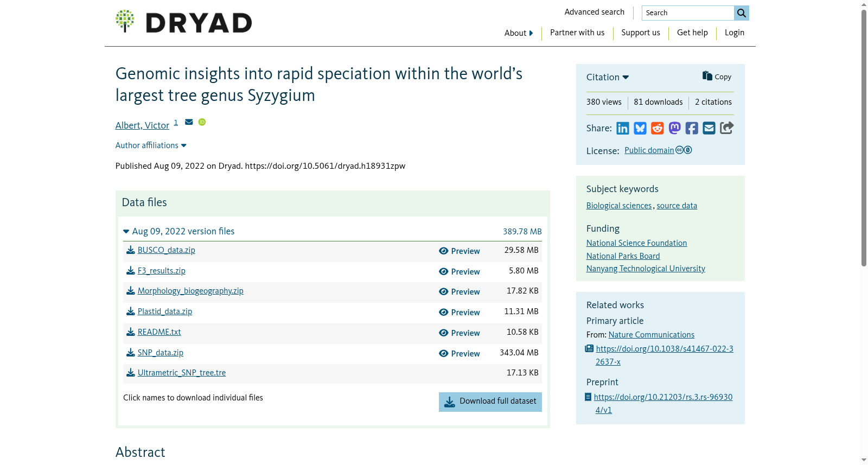Screen dimensions: 868x465
Task: Click the Creative Commons zero license icon
Action: (684, 150)
